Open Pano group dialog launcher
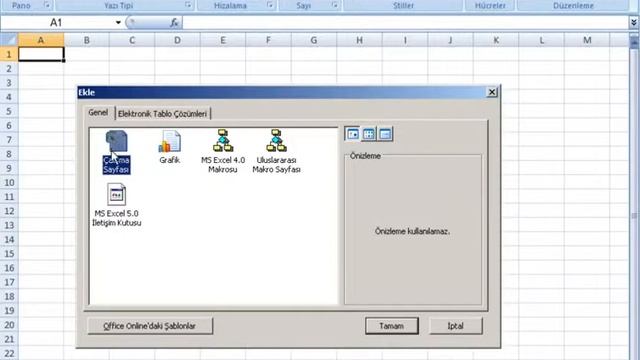The height and width of the screenshot is (360, 640). pos(47,5)
